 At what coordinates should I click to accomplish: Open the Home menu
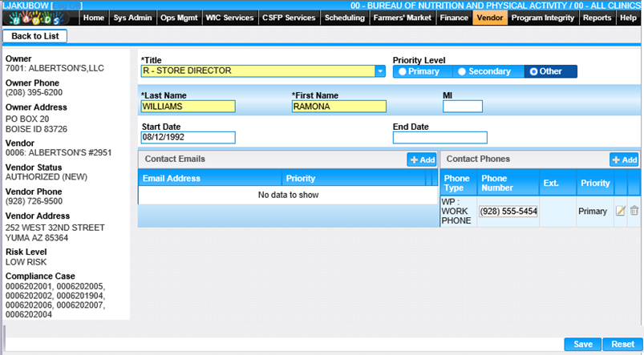(x=94, y=18)
